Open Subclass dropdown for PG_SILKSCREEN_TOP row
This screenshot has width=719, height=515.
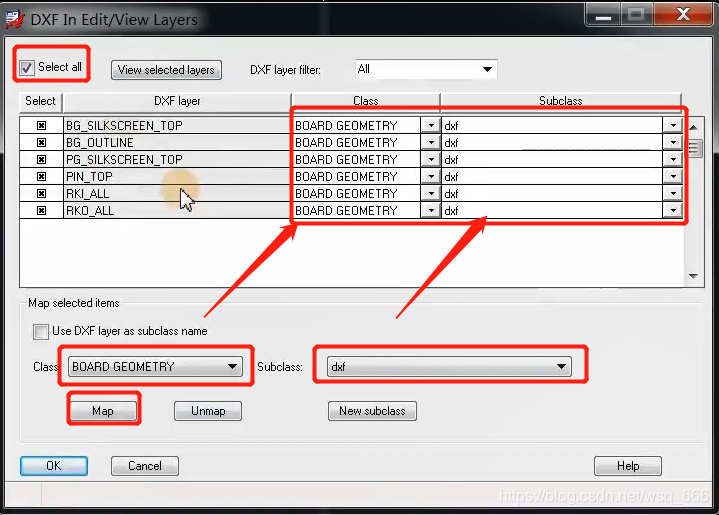point(673,159)
